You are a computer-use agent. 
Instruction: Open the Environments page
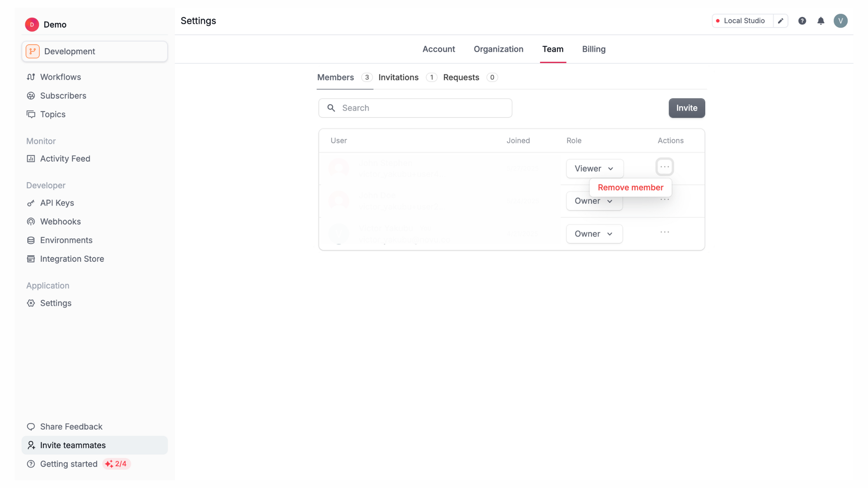(66, 240)
